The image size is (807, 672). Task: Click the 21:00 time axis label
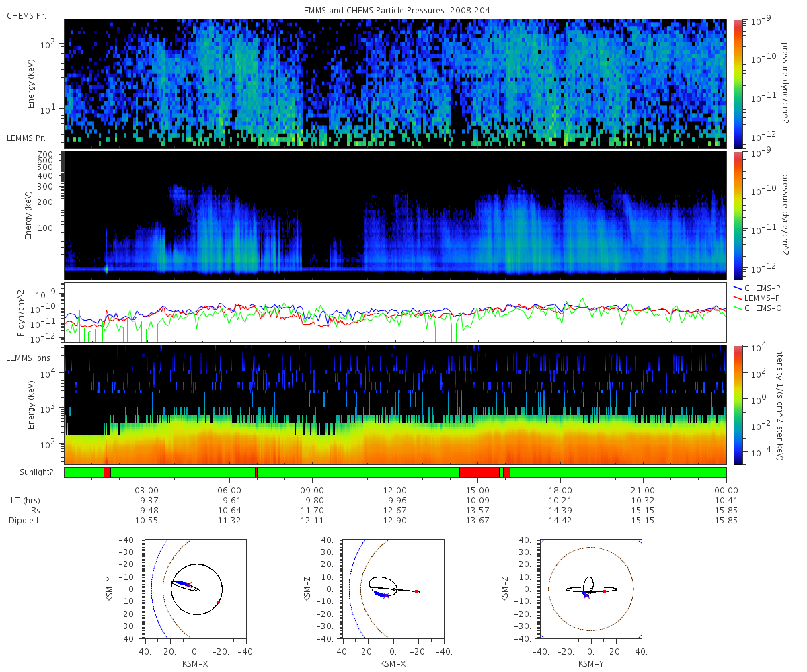pyautogui.click(x=643, y=490)
